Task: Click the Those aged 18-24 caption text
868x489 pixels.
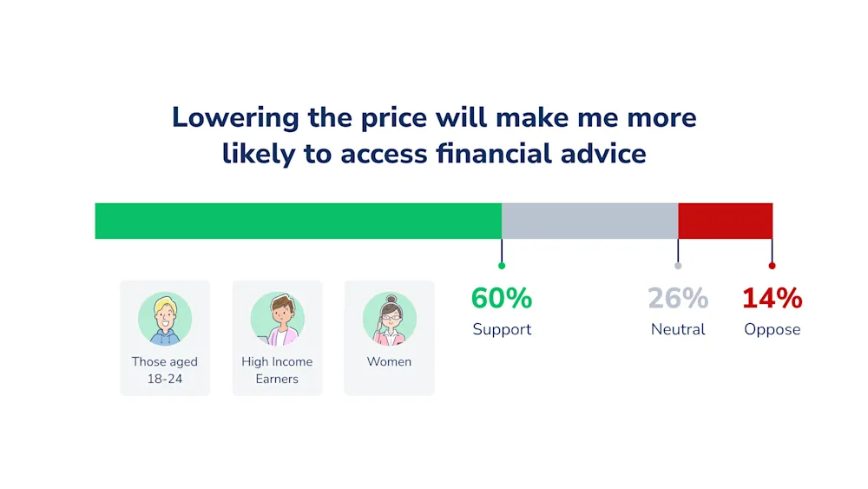Action: (x=165, y=370)
